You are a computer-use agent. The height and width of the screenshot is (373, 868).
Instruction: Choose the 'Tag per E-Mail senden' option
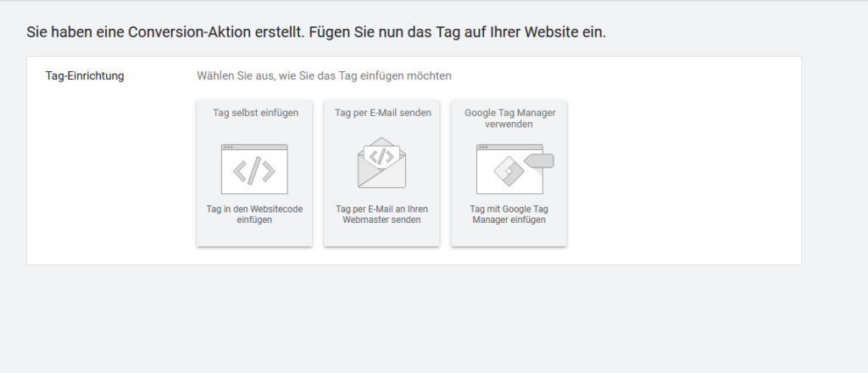382,113
